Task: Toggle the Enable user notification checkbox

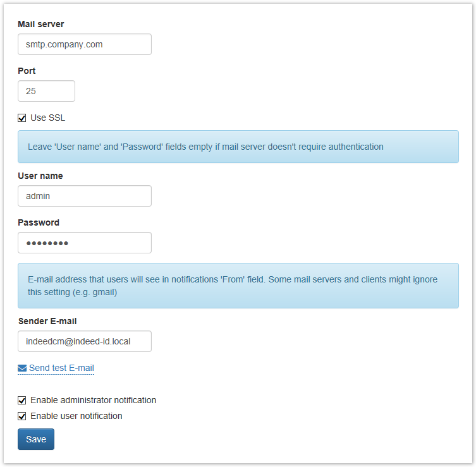Action: (x=22, y=416)
